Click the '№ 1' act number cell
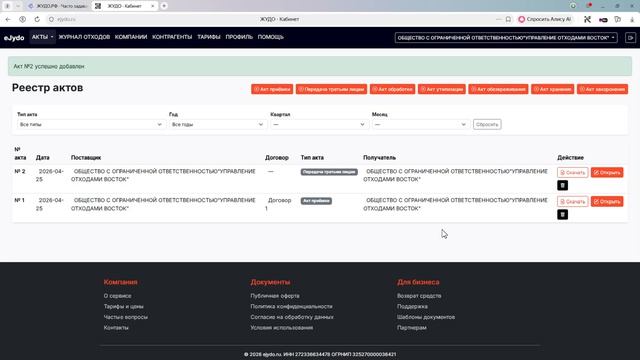This screenshot has width=640, height=360. (x=20, y=200)
